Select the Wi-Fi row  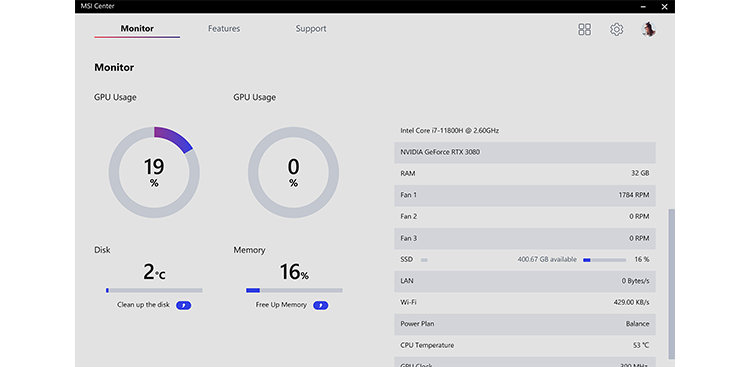point(525,303)
